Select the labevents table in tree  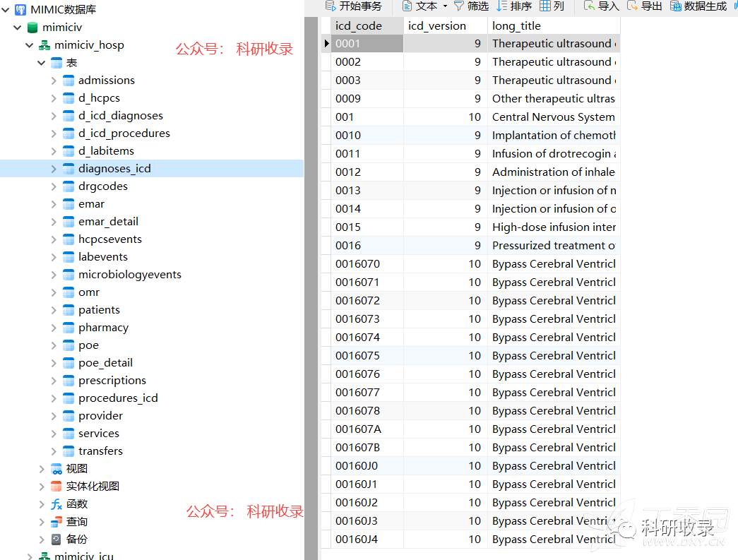(102, 257)
